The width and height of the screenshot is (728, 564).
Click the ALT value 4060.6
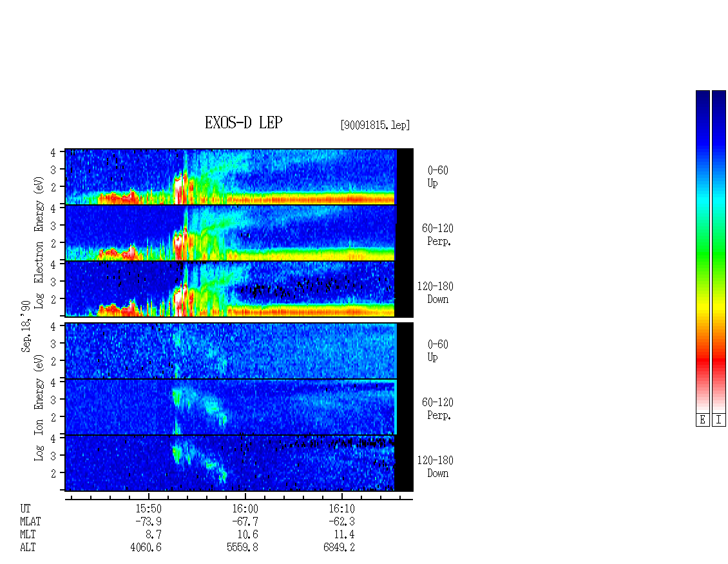[x=146, y=548]
